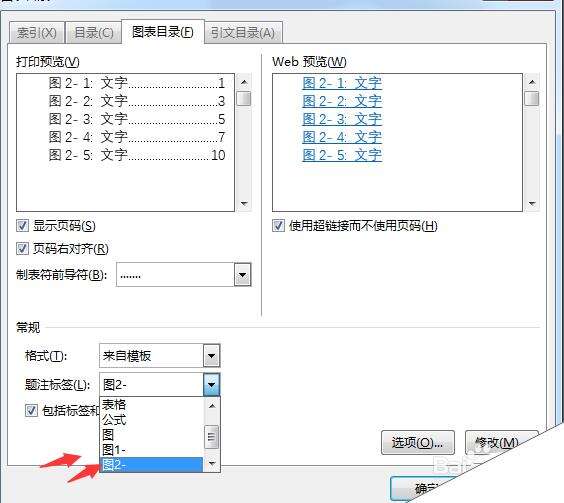564x503 pixels.
Task: Open Web preview link 图 2- 3: 文字
Action: (x=342, y=119)
